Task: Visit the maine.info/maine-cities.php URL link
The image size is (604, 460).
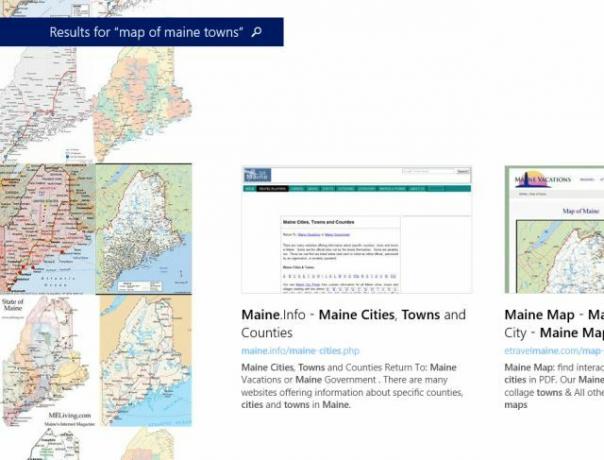Action: coord(300,351)
